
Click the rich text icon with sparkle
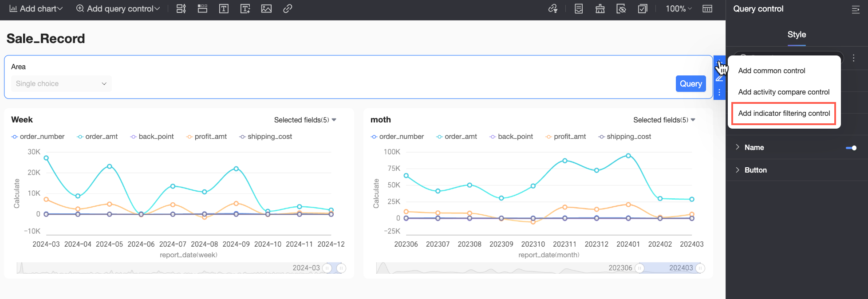245,9
